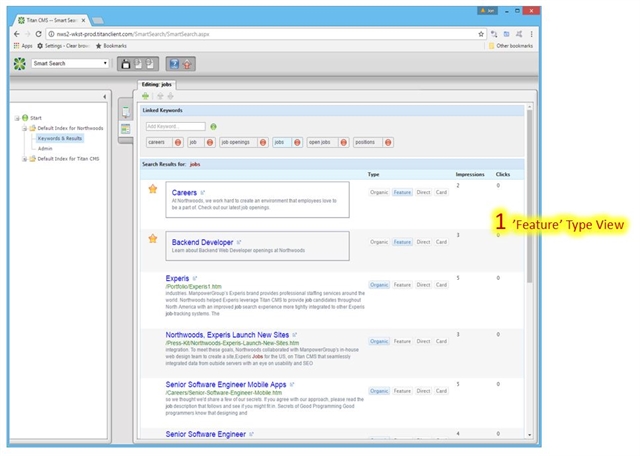Click the browser address bar

[261, 34]
